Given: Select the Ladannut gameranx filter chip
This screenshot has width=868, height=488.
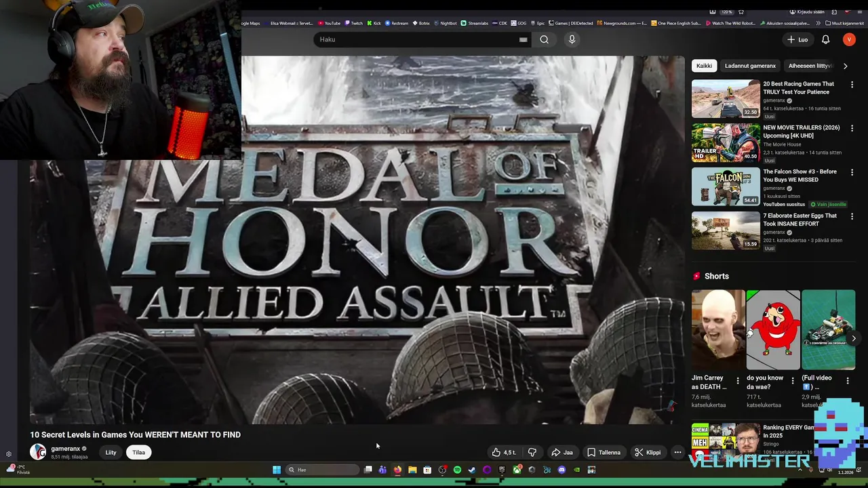Looking at the screenshot, I should (x=750, y=66).
